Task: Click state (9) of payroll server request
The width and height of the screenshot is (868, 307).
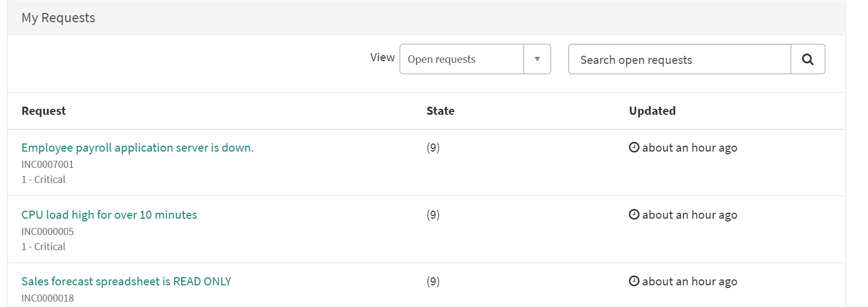Action: [433, 148]
